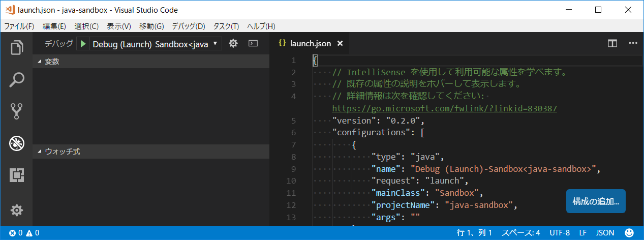Screen dimensions: 644x240
Task: Show warnings count in status bar
Action: pos(33,233)
